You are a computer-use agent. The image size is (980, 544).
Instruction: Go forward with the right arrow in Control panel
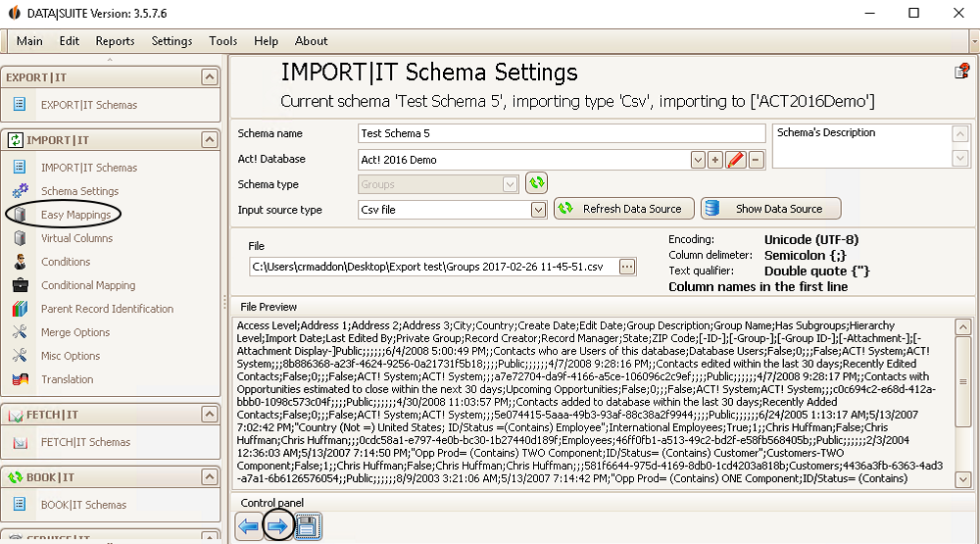pos(277,526)
